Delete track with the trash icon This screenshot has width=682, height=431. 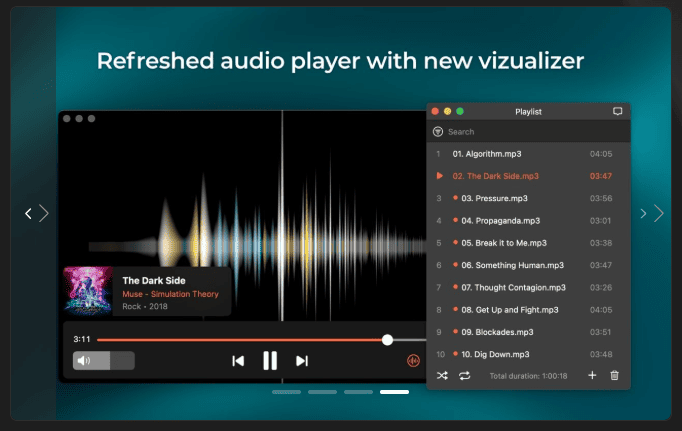coord(614,375)
